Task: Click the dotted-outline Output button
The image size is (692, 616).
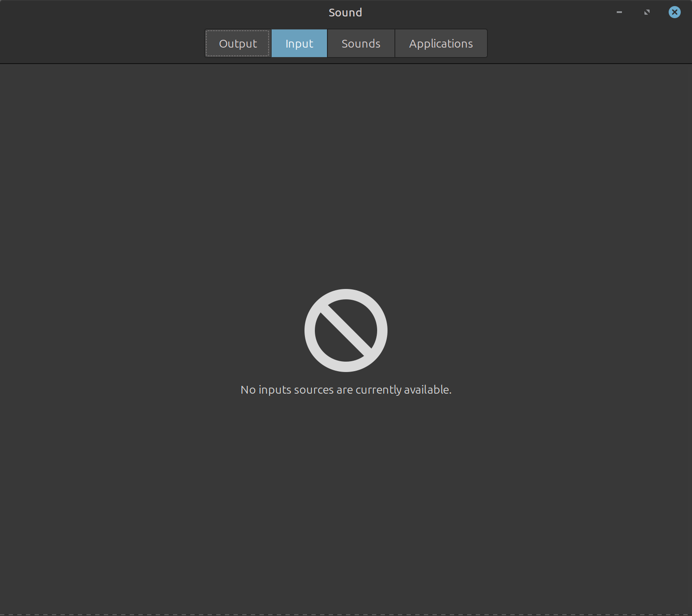Action: pos(237,43)
